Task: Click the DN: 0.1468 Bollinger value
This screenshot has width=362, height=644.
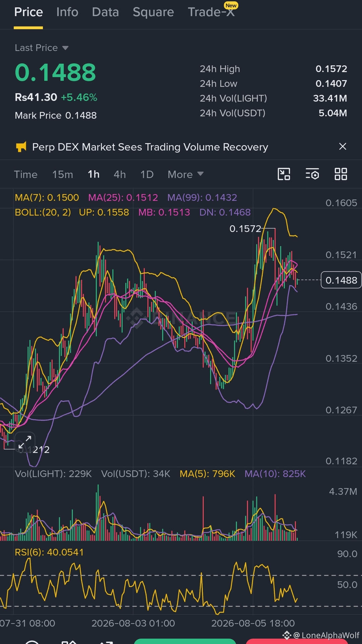Action: pos(225,212)
